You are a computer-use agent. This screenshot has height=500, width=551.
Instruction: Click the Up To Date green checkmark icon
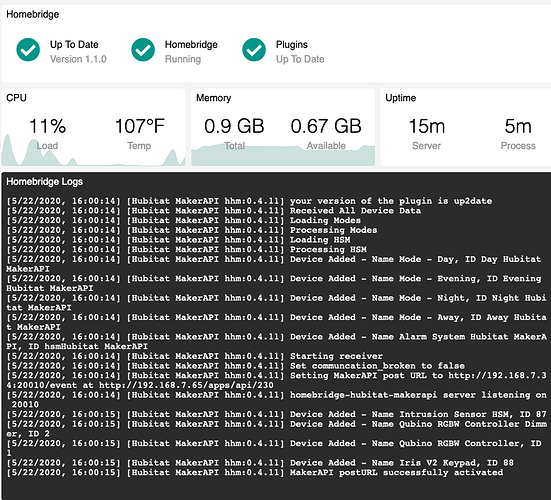coord(28,50)
